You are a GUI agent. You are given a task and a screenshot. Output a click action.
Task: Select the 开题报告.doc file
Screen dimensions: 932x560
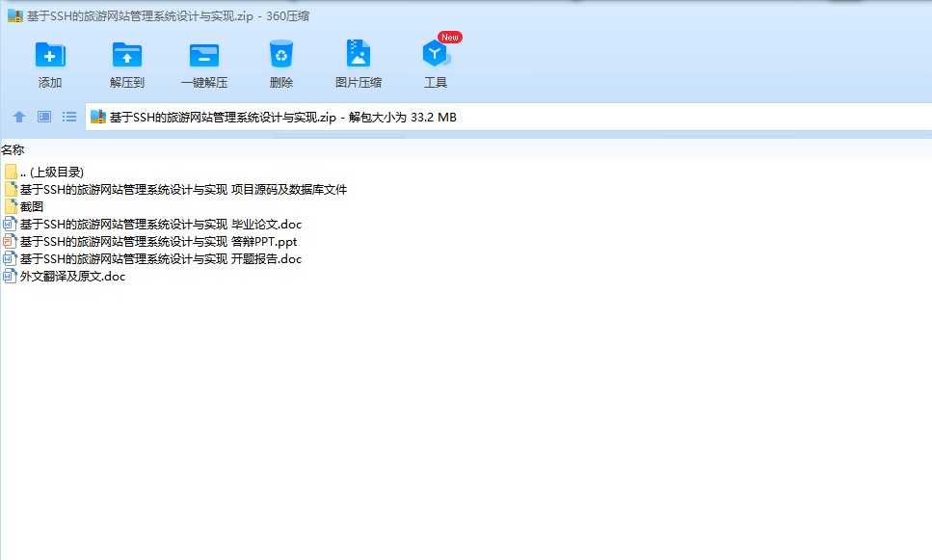[152, 258]
